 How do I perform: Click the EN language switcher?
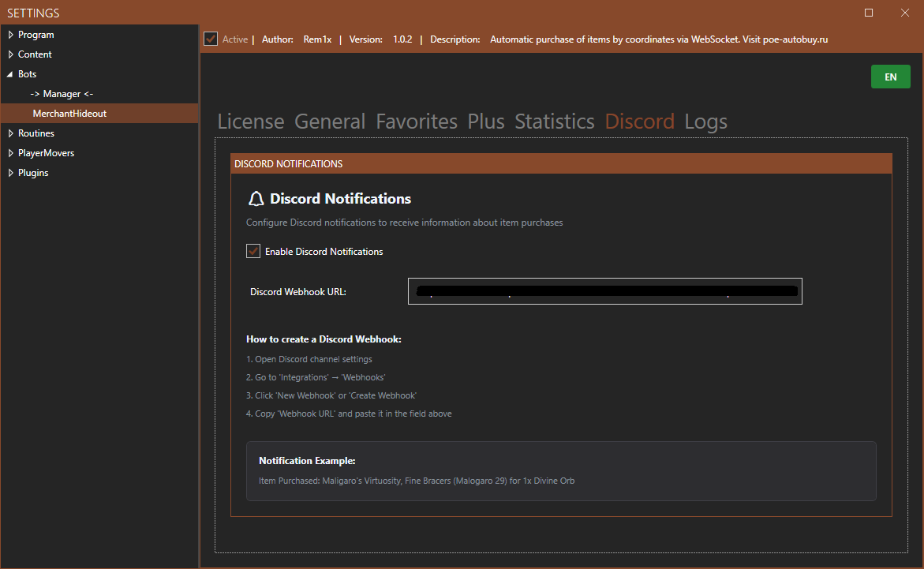[x=890, y=77]
